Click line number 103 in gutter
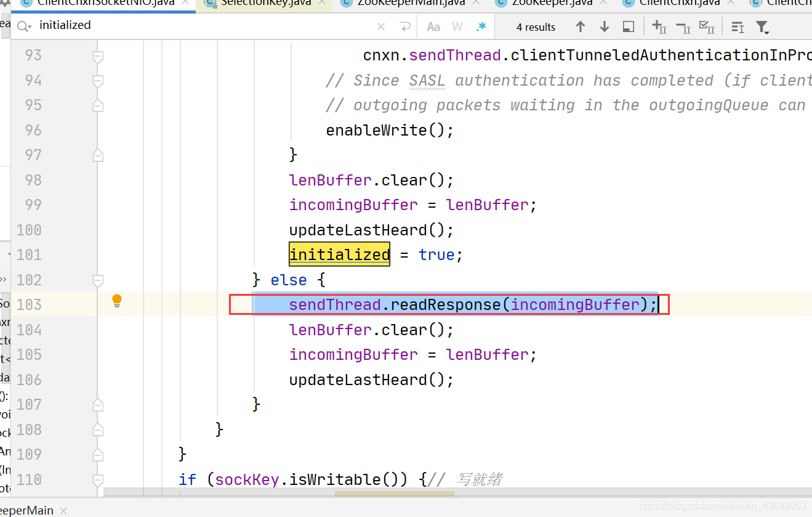 29,304
